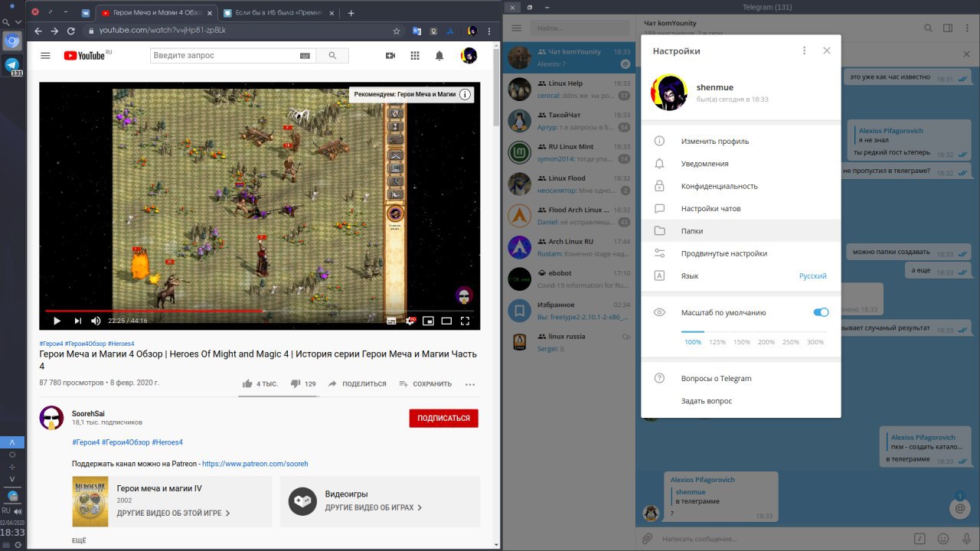This screenshot has width=980, height=551.
Task: Open Конфиденциальность settings
Action: tap(740, 186)
